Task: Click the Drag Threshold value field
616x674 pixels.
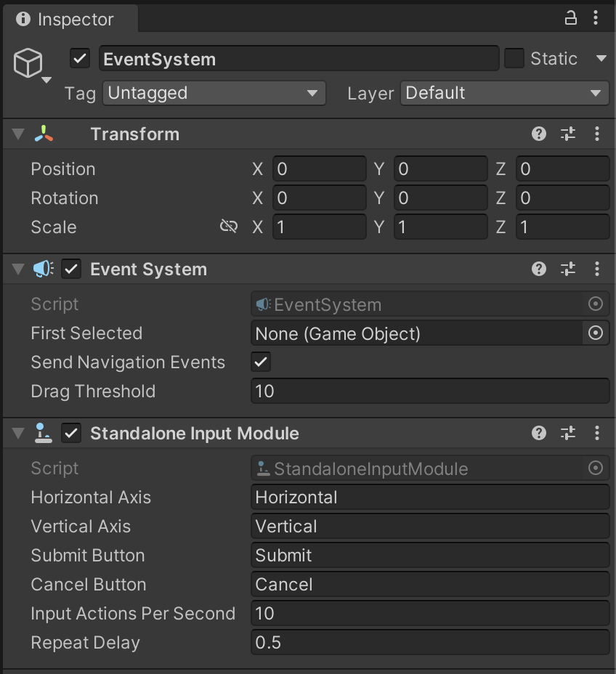Action: pos(429,391)
